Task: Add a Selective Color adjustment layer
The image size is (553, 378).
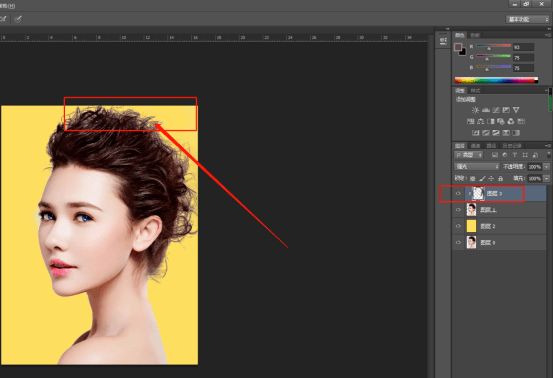Action: tap(506, 133)
